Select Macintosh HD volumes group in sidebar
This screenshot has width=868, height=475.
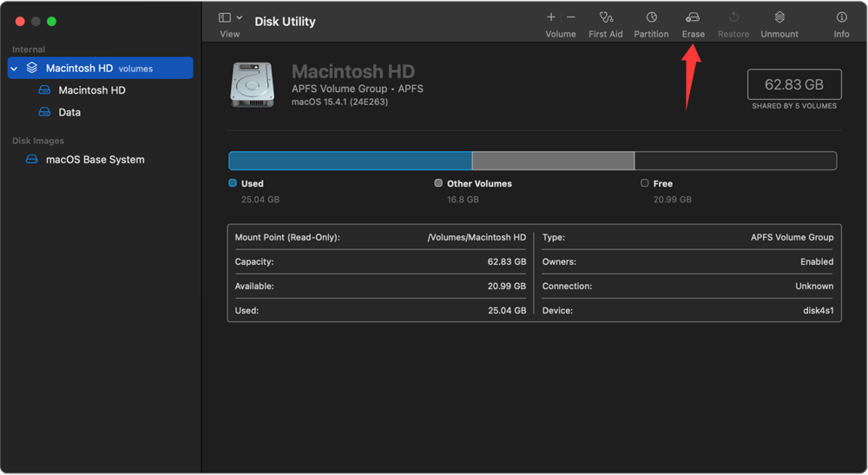(x=100, y=68)
